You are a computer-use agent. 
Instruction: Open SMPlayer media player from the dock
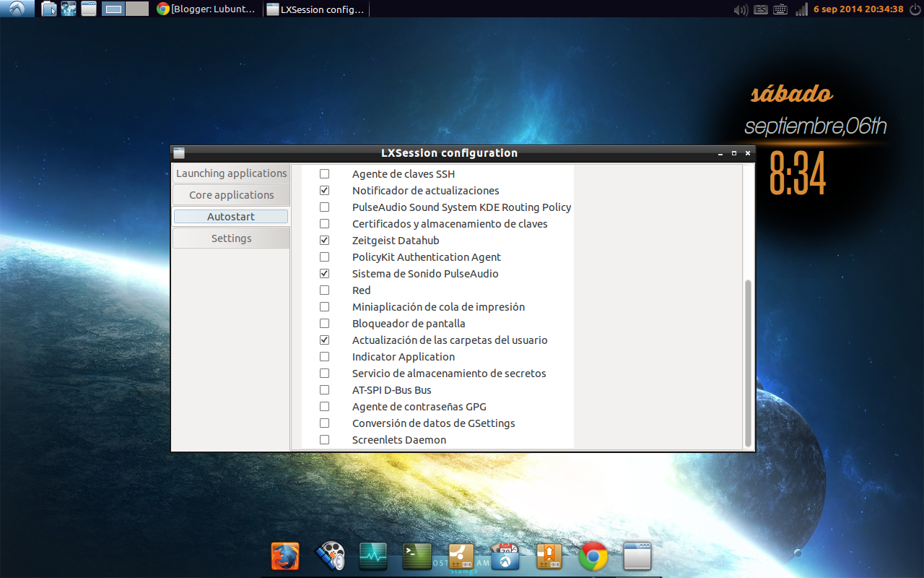328,556
